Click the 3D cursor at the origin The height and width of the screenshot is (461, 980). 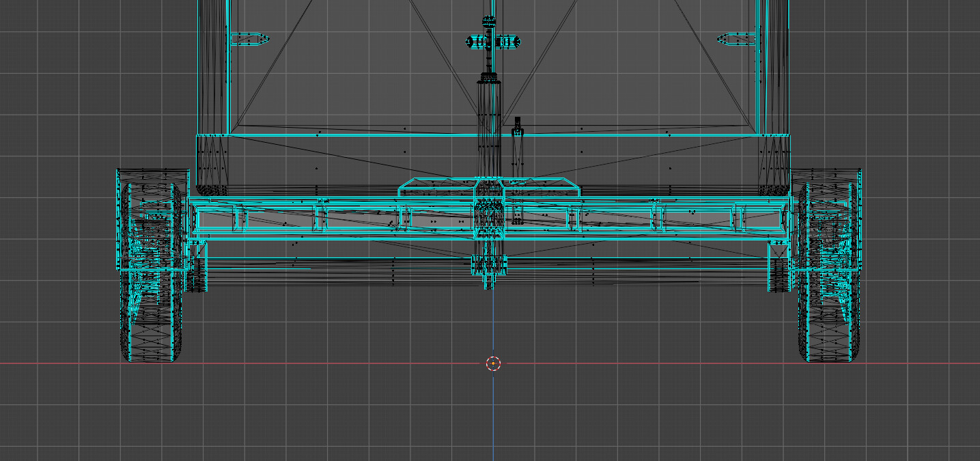pos(493,363)
